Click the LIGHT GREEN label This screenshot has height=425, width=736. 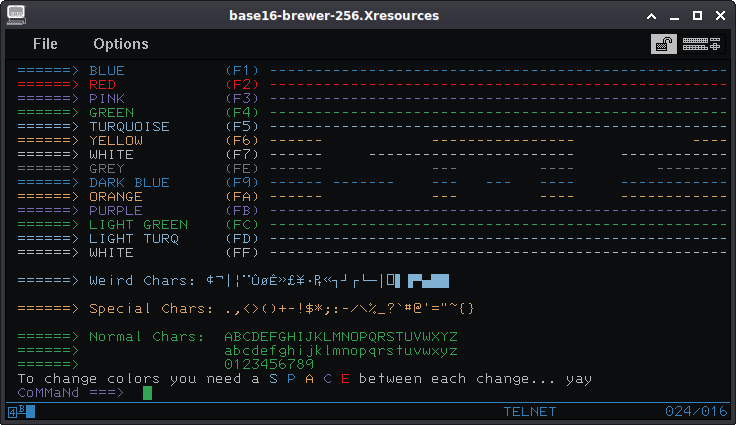tap(138, 224)
